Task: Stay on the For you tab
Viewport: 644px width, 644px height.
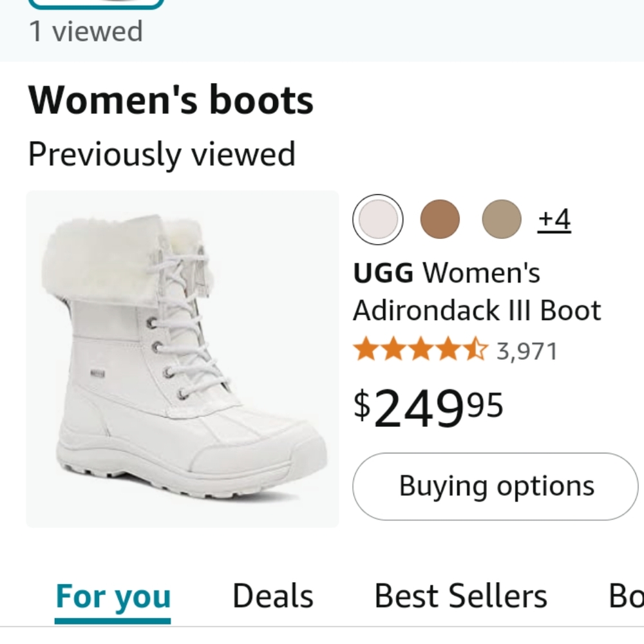Action: tap(113, 596)
